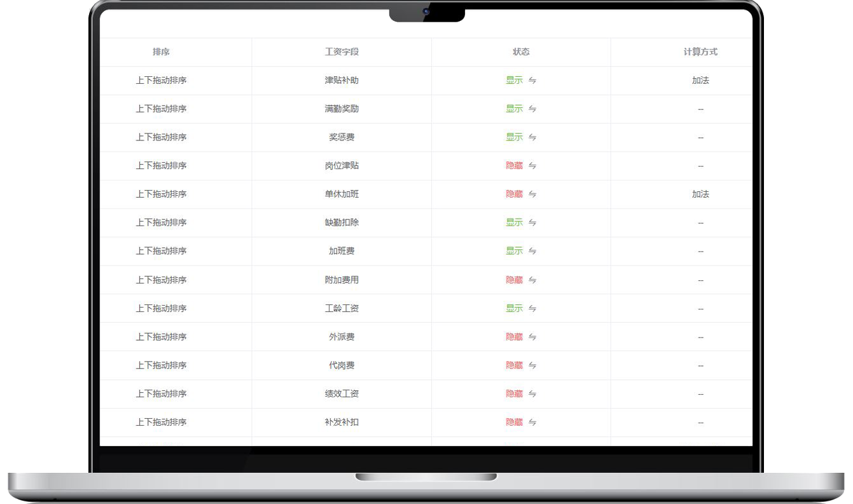The width and height of the screenshot is (853, 504).
Task: Click the 排序 column header
Action: [161, 52]
